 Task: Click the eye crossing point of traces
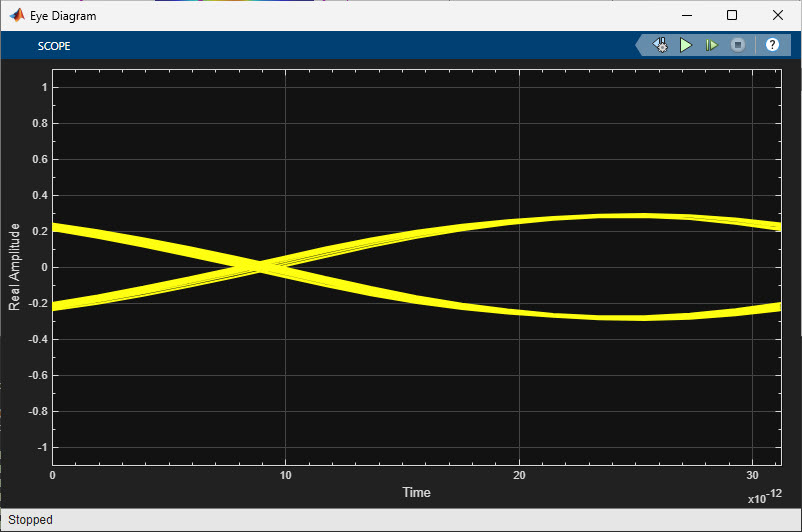[x=261, y=266]
